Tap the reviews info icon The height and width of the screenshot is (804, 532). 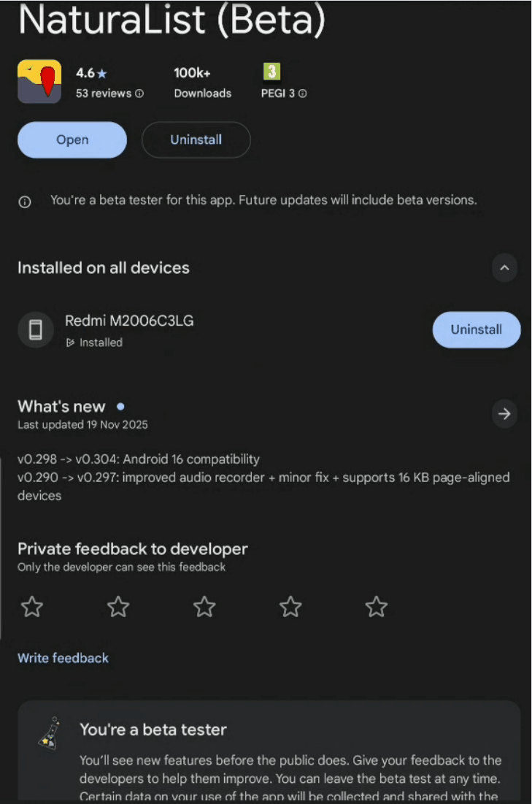[x=139, y=93]
